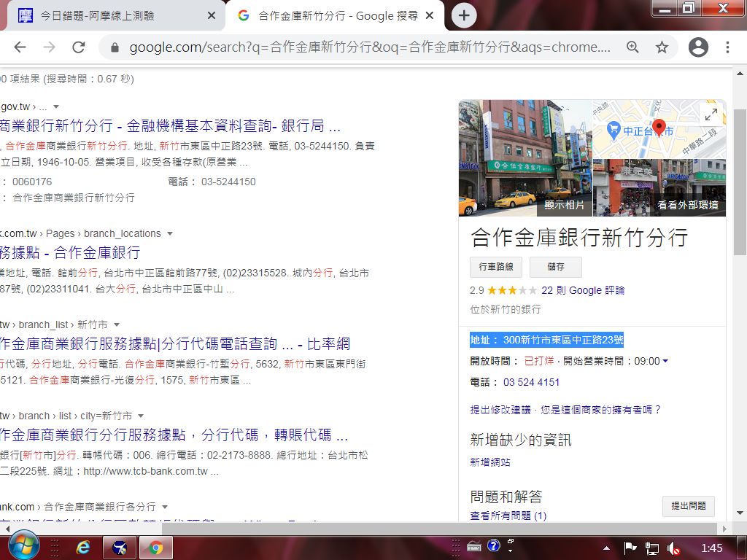Viewport: 747px width, 560px height.
Task: Click the zoom magnifier in the address bar
Action: 633,46
